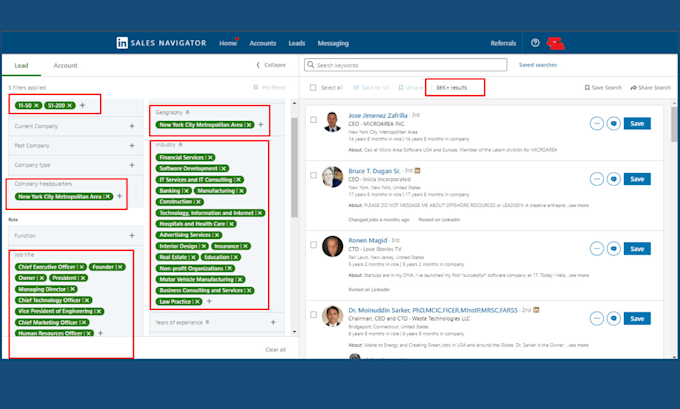Click the message icon for Ronen Magid
The width and height of the screenshot is (680, 409).
click(x=613, y=249)
